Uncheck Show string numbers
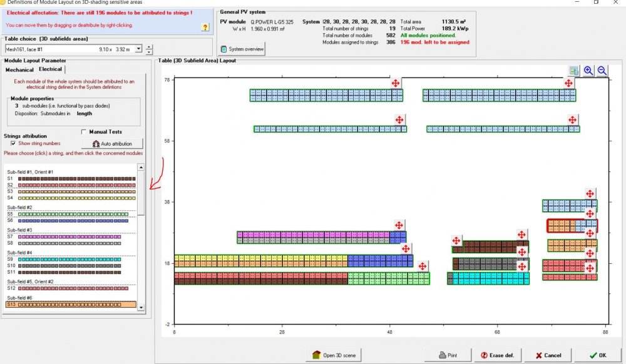The width and height of the screenshot is (626, 364). coord(13,143)
